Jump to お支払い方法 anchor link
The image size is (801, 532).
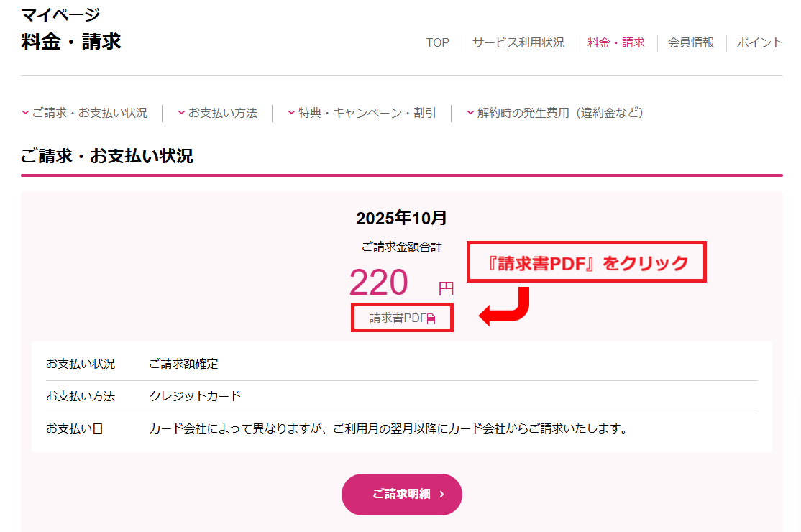(x=223, y=113)
